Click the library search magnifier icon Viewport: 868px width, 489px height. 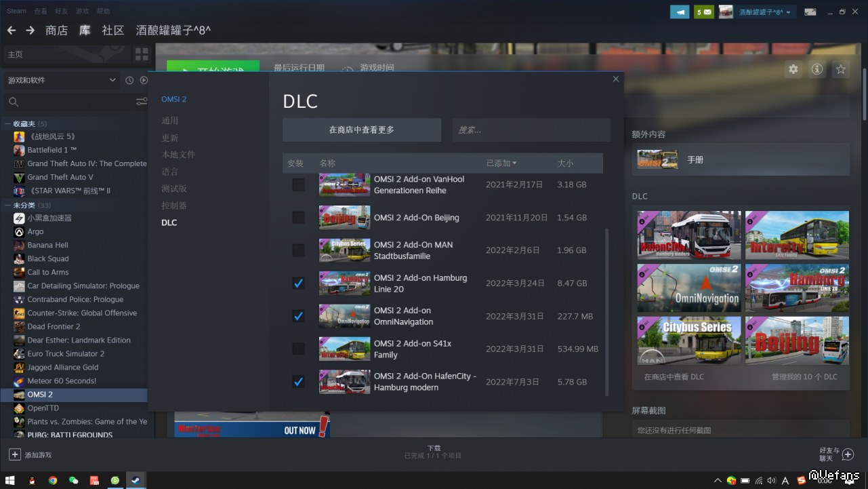13,102
